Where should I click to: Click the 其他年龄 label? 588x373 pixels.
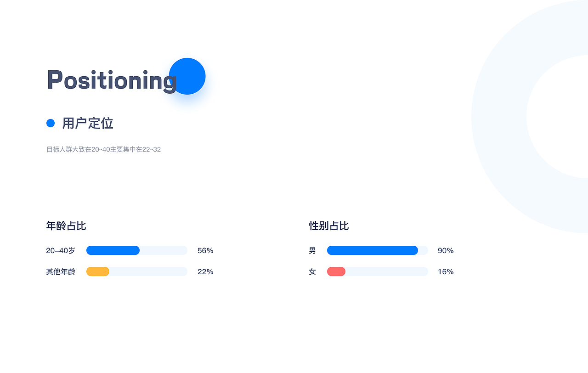(61, 271)
